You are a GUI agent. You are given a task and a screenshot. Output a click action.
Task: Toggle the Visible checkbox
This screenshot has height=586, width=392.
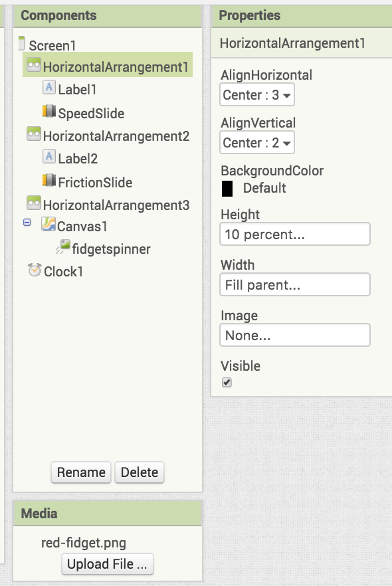227,382
